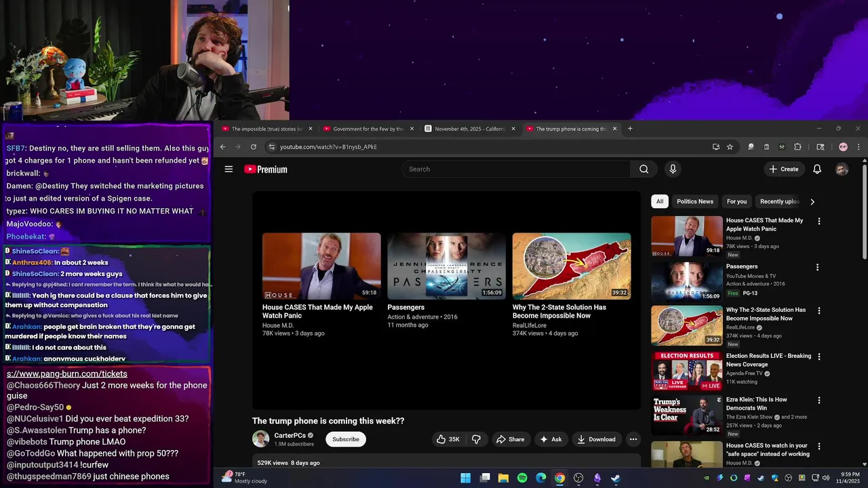Open options for Ezra Klein sidebar video
This screenshot has width=868, height=488.
click(818, 401)
